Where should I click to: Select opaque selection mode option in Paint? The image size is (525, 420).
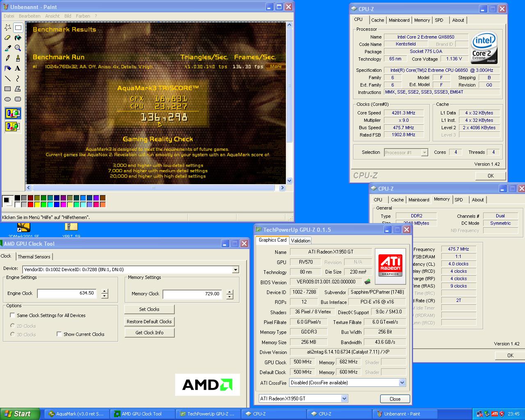[13, 113]
